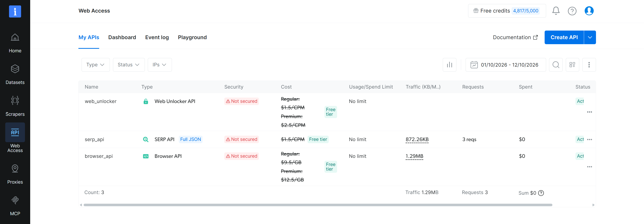Click the 1.29MB traffic value for browser_api
This screenshot has width=644, height=224.
414,156
